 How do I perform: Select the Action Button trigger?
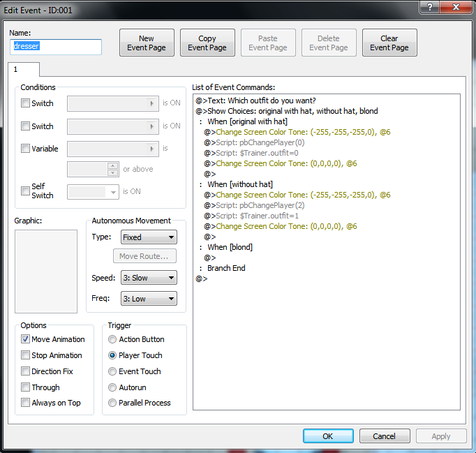coord(113,339)
